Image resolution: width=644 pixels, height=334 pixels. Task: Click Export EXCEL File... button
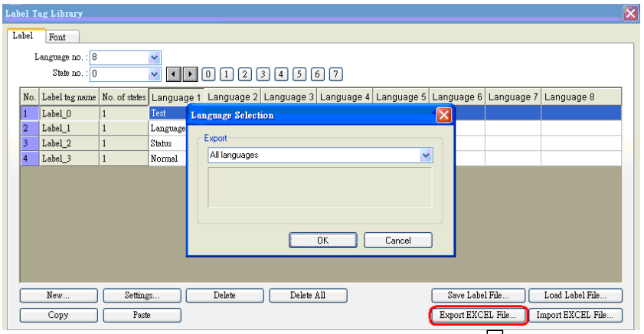click(478, 315)
